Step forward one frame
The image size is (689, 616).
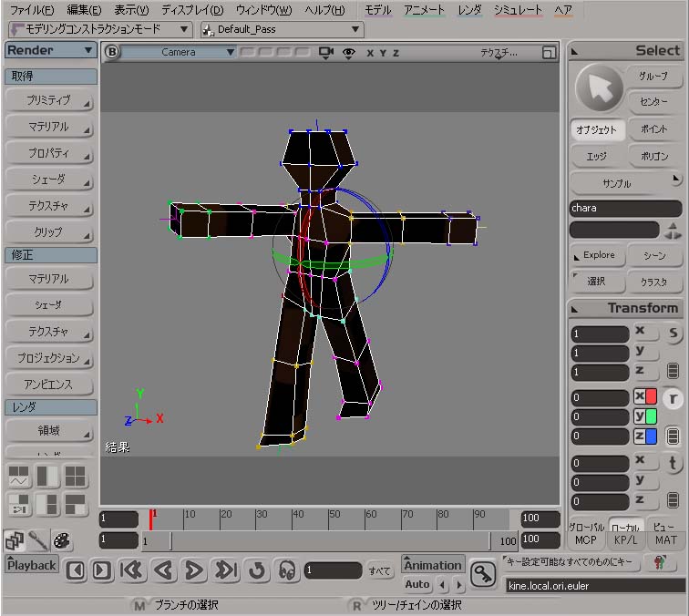102,570
